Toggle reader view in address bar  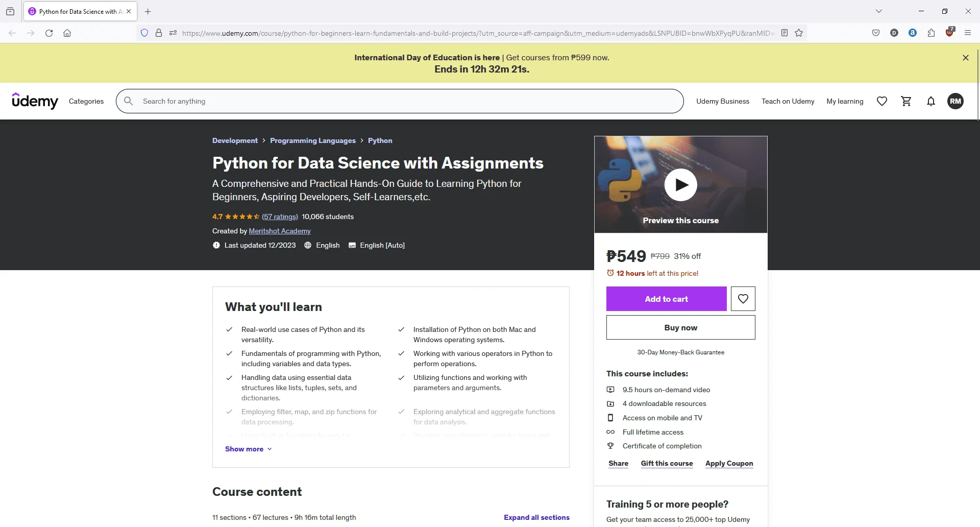click(785, 33)
